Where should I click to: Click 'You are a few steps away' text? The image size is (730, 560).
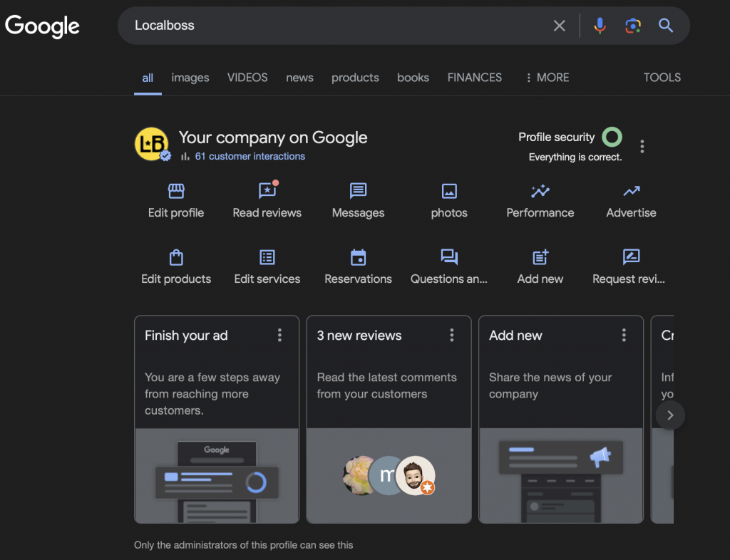point(212,393)
